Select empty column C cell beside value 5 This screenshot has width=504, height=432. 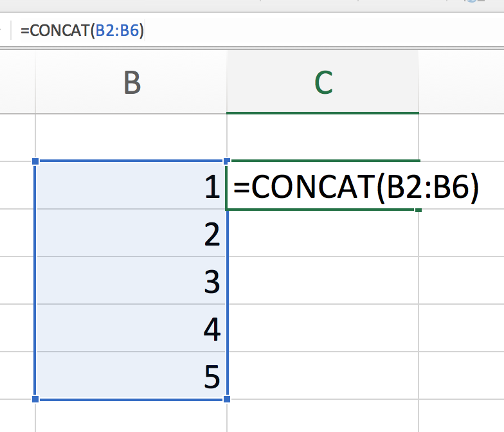point(323,376)
